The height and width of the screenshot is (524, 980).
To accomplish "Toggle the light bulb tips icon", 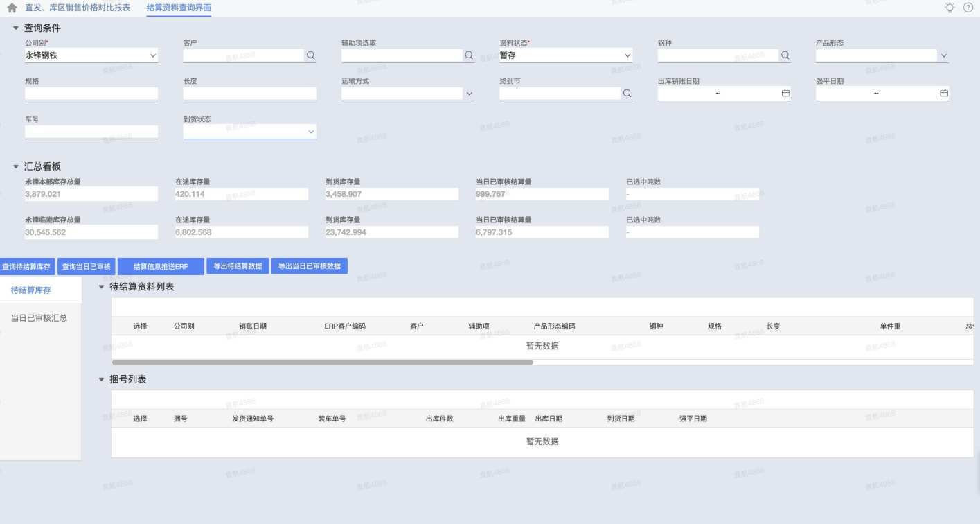I will tap(950, 8).
